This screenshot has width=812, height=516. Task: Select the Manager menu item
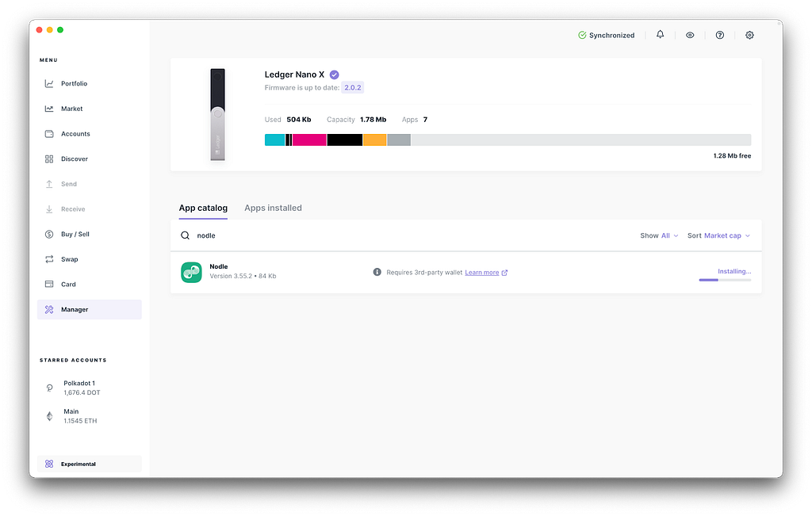point(89,309)
